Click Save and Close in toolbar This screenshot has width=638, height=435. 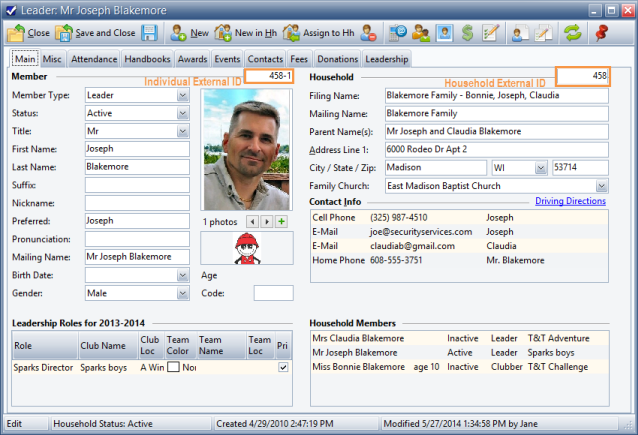(x=95, y=33)
